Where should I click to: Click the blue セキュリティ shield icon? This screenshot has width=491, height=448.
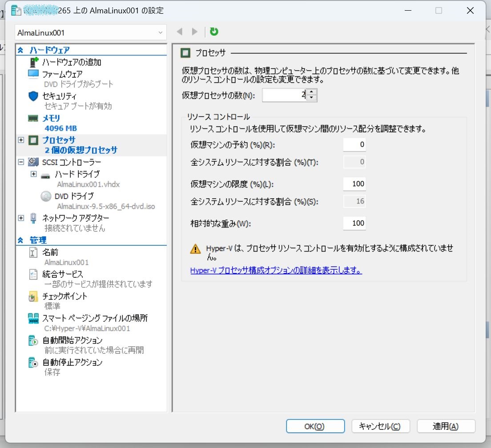[32, 96]
